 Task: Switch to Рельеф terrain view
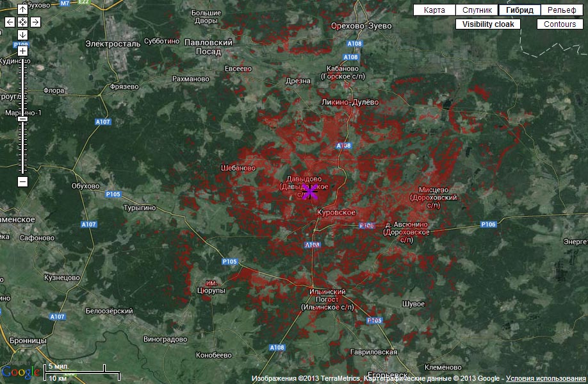click(x=562, y=10)
